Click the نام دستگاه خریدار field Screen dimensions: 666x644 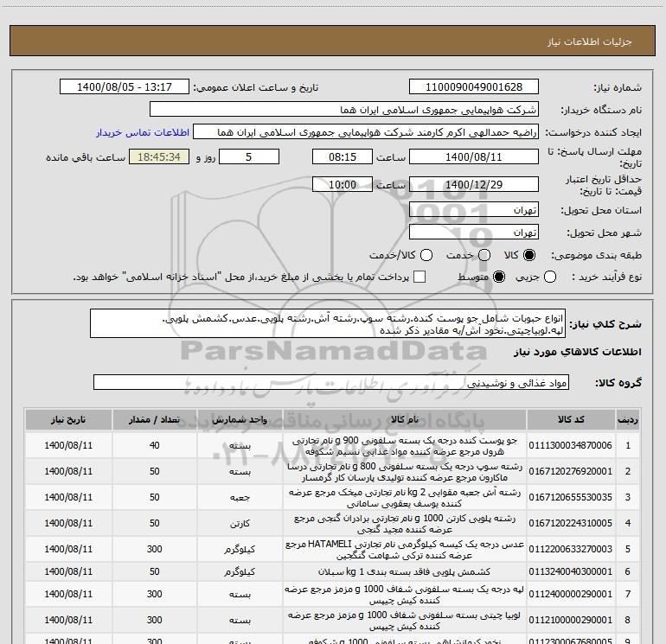(x=343, y=110)
